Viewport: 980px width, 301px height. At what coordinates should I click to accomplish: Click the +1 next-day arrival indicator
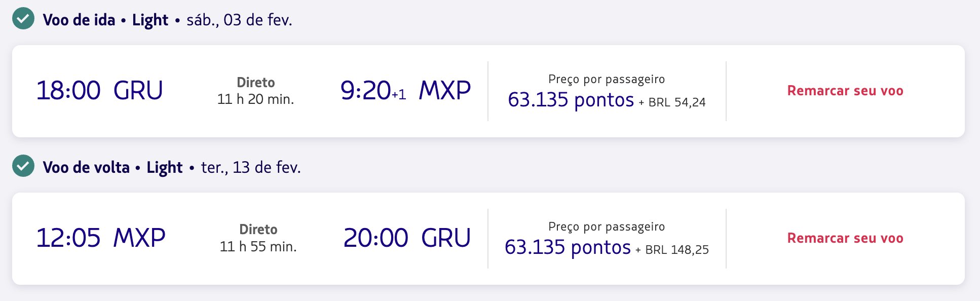click(x=399, y=95)
